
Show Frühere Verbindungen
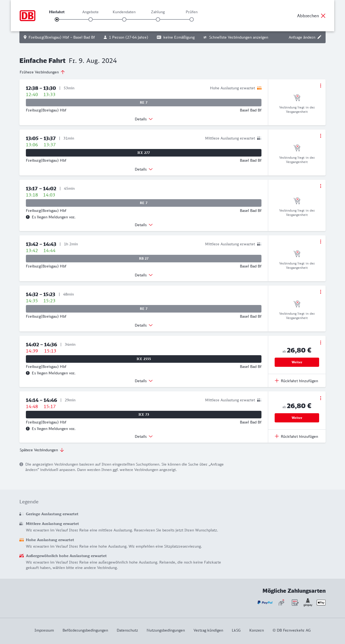pos(42,72)
